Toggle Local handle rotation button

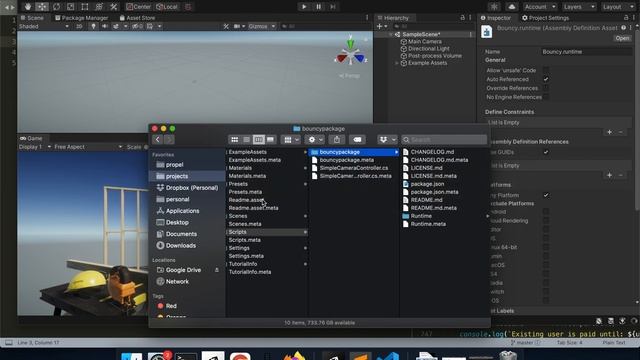pyautogui.click(x=167, y=7)
